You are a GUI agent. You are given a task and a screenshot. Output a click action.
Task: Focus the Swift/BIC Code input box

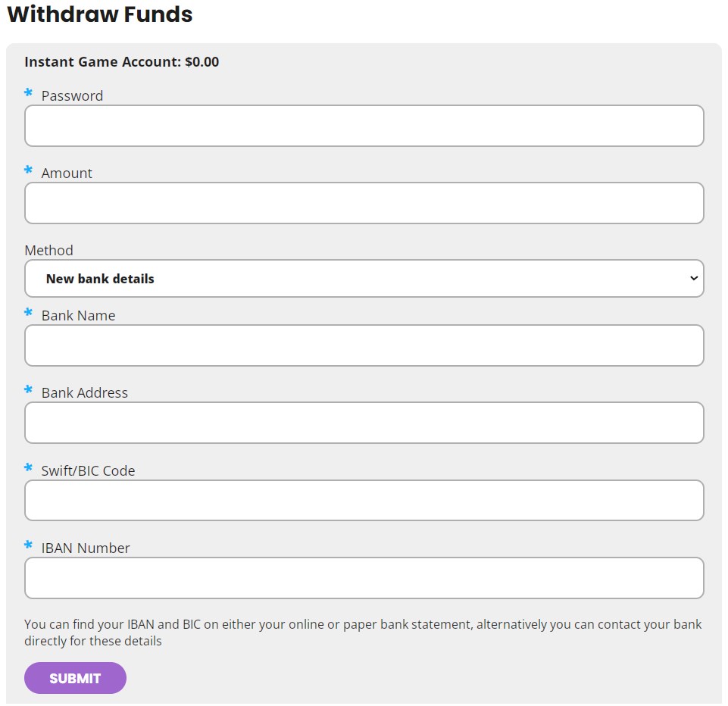tap(364, 501)
